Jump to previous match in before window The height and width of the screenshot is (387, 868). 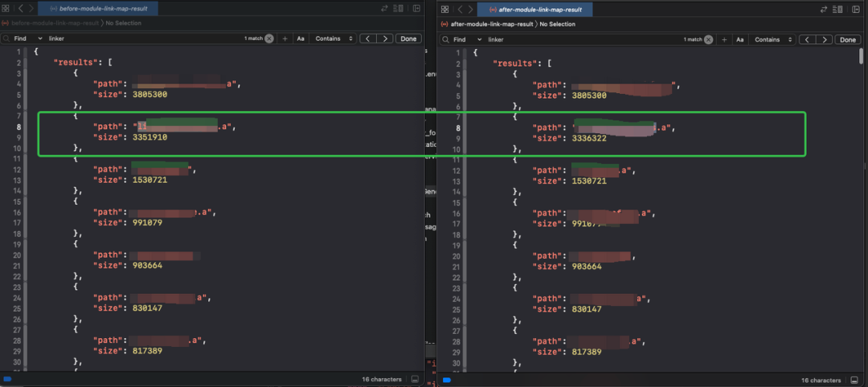tap(368, 39)
